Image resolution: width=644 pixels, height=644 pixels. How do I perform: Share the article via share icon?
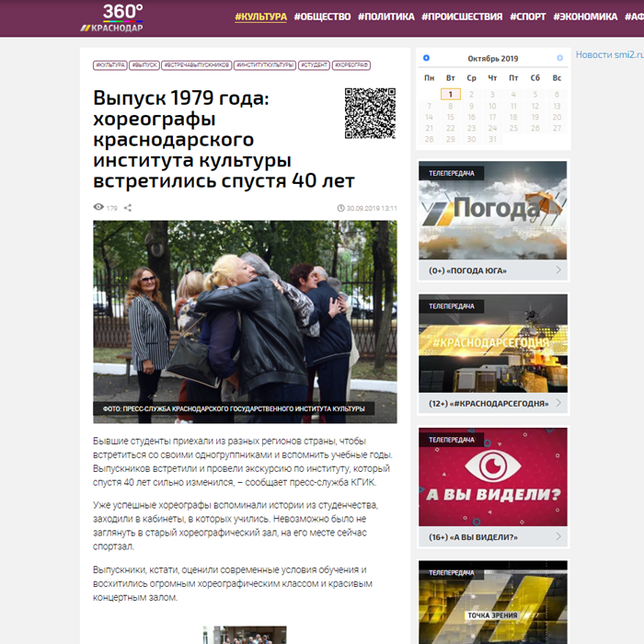[128, 208]
